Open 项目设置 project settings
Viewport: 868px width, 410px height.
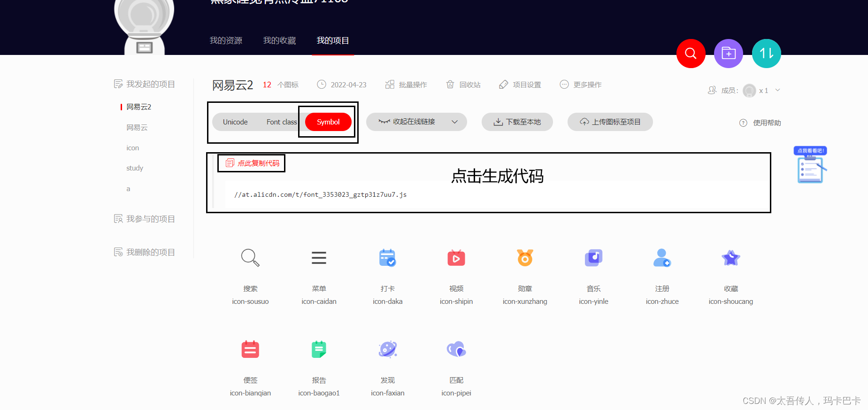pos(520,85)
